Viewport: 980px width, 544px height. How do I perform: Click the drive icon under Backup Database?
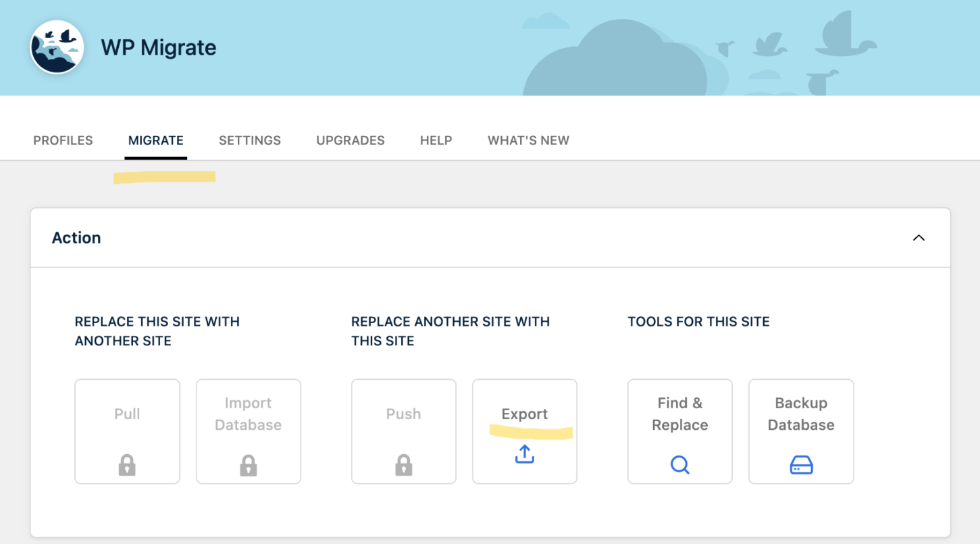point(801,465)
